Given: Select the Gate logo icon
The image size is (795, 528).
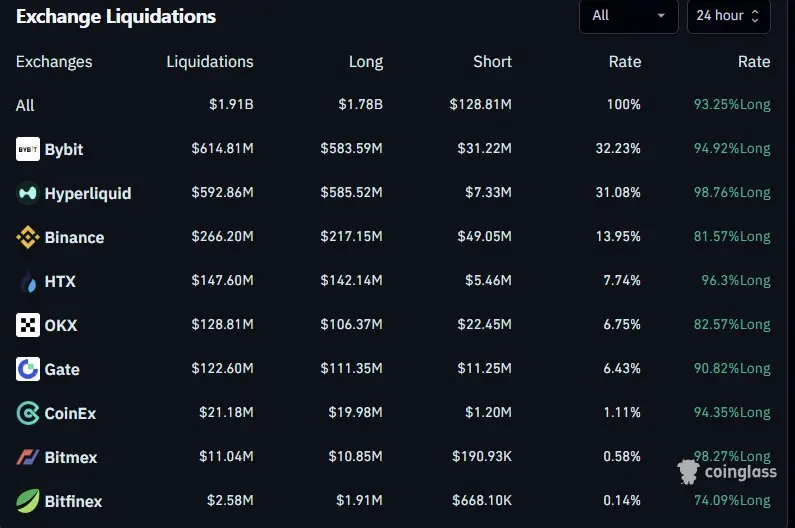Looking at the screenshot, I should click(28, 369).
